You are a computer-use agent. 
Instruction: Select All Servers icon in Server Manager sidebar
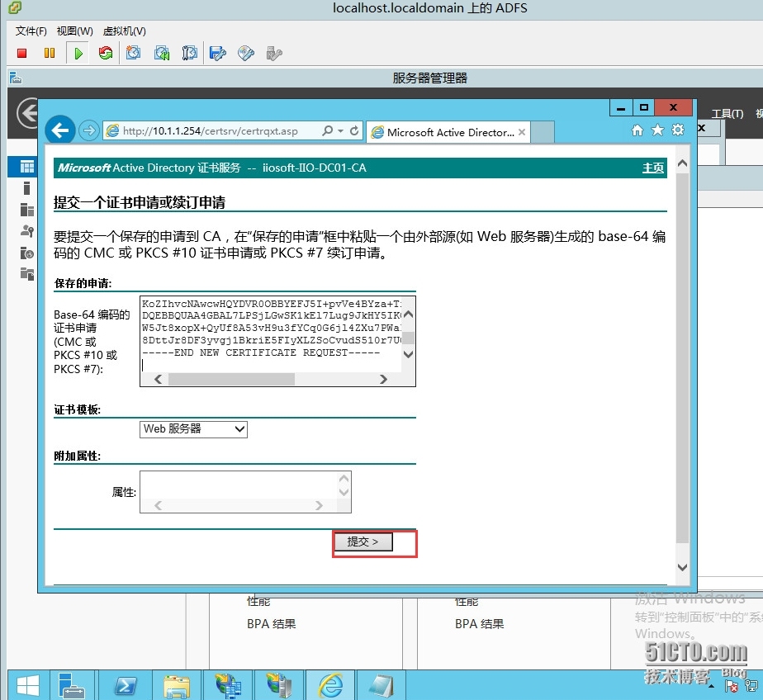[26, 210]
